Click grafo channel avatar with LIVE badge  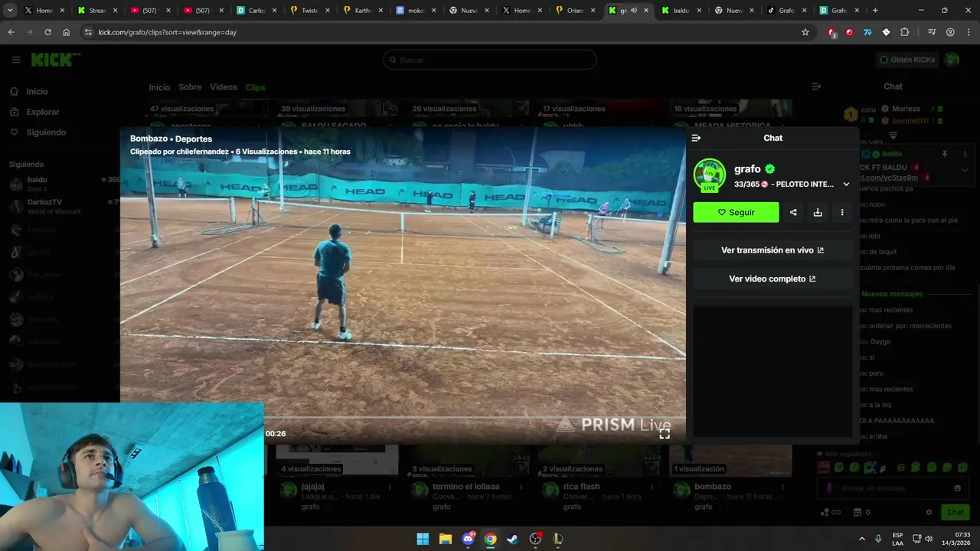(709, 175)
